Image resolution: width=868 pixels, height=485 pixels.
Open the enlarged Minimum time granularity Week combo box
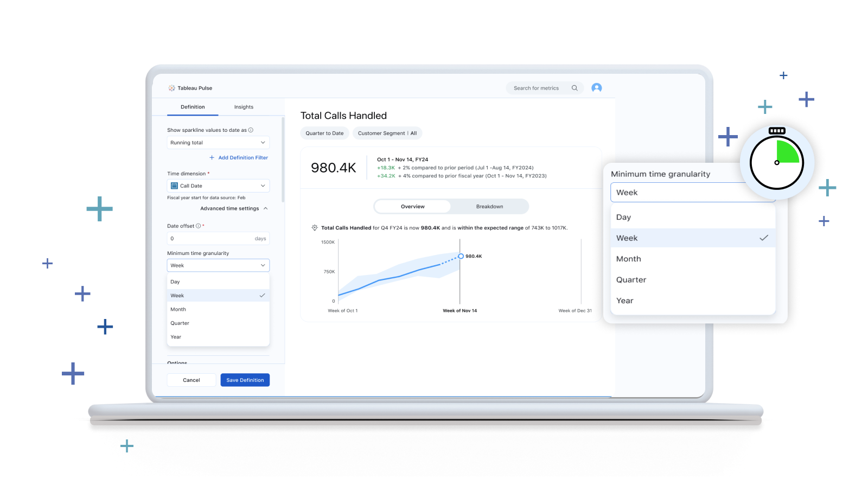(693, 193)
